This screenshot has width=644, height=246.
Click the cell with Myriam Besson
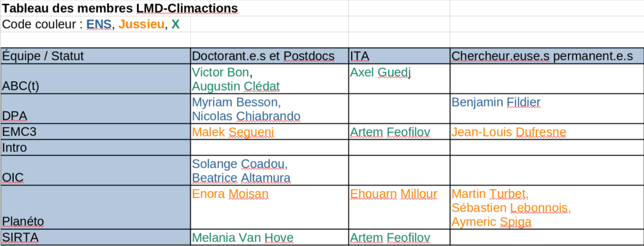click(269, 109)
